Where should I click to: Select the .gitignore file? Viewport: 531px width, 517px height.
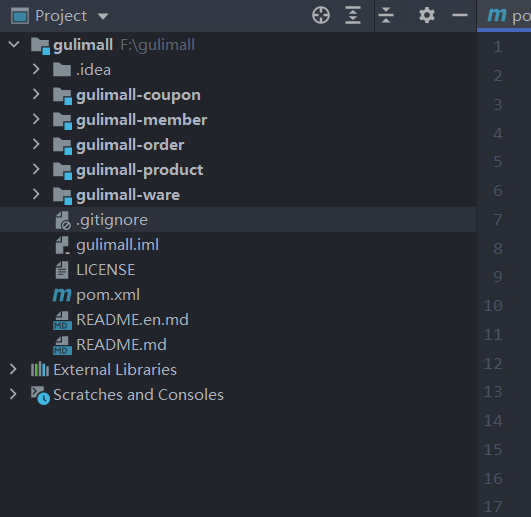coord(112,220)
